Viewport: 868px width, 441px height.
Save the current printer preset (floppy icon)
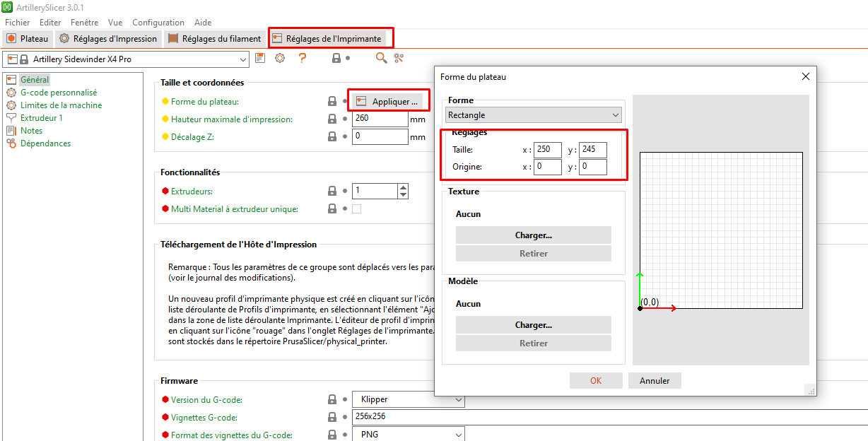(260, 58)
